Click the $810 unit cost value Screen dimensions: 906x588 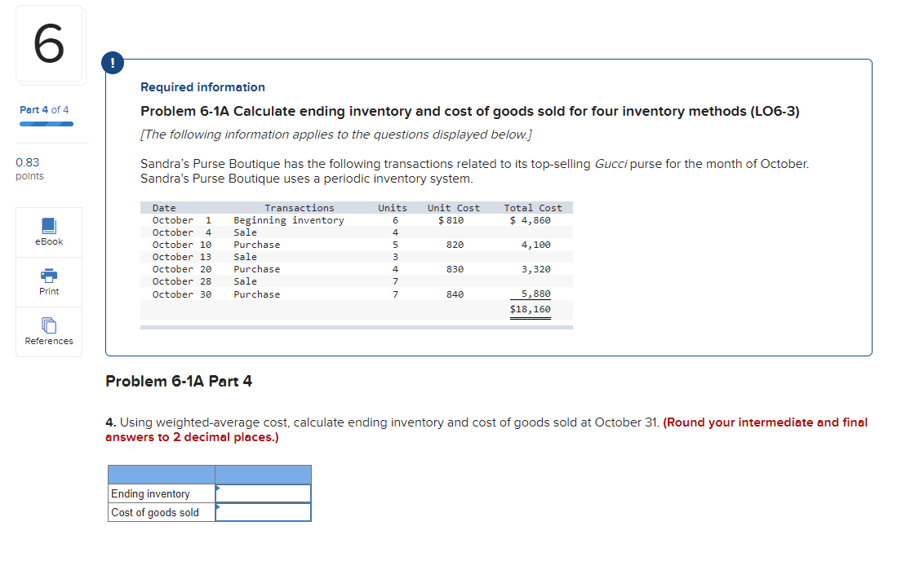click(x=451, y=220)
